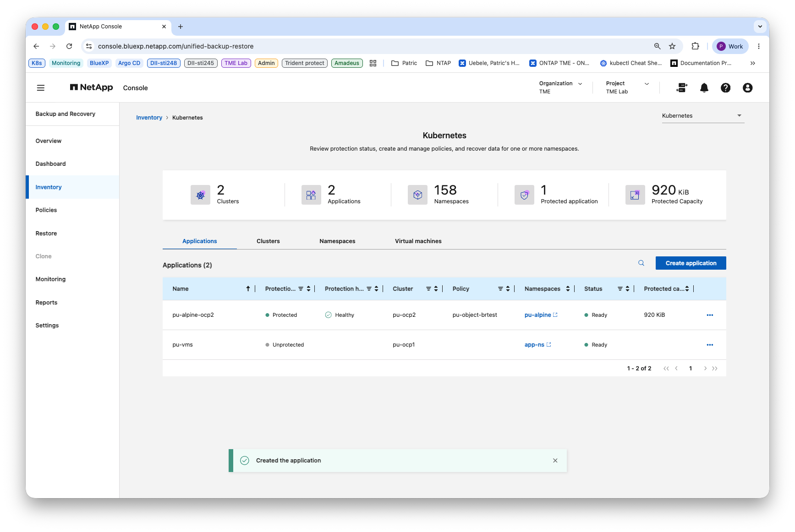Open the user account profile icon
The image size is (795, 532).
pos(747,88)
